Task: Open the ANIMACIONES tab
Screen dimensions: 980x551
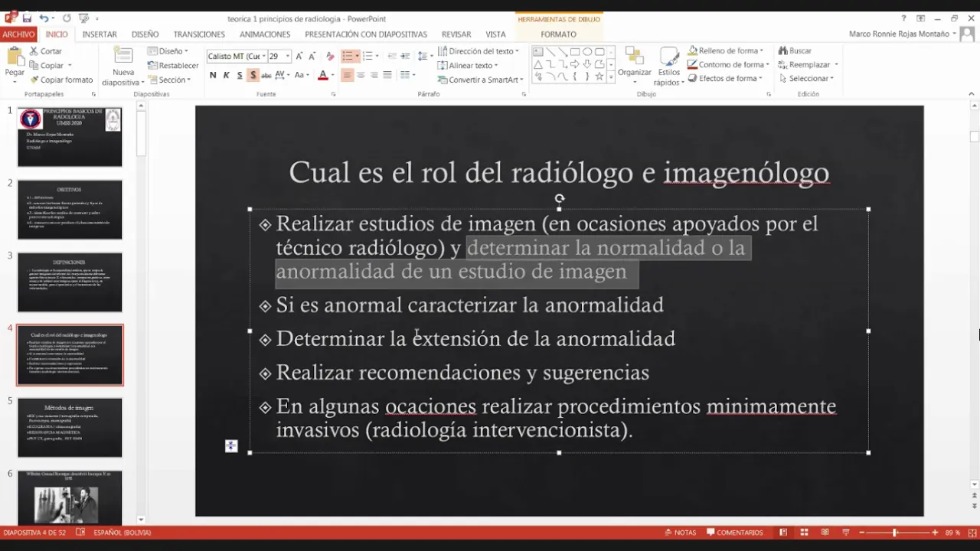Action: [x=265, y=34]
